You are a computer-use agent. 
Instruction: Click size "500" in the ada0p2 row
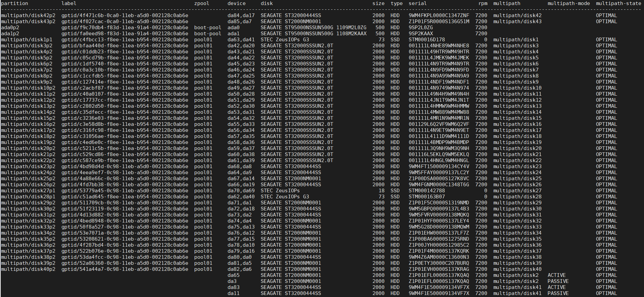point(380,28)
